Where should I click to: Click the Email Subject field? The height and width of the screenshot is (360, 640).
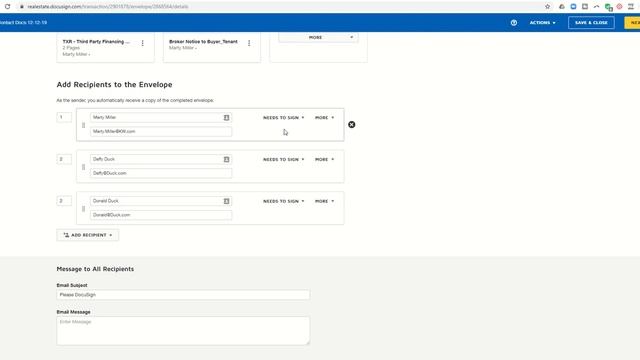click(183, 295)
